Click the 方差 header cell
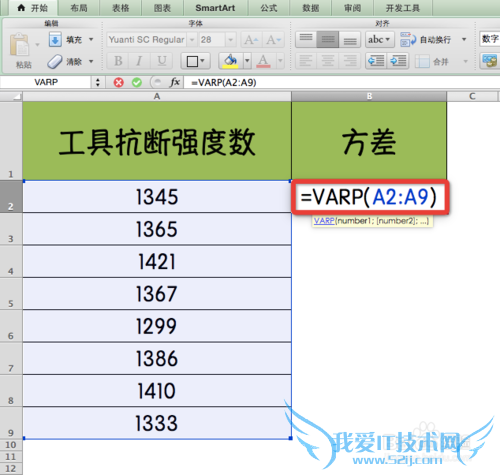Image resolution: width=500 pixels, height=475 pixels. pyautogui.click(x=369, y=141)
